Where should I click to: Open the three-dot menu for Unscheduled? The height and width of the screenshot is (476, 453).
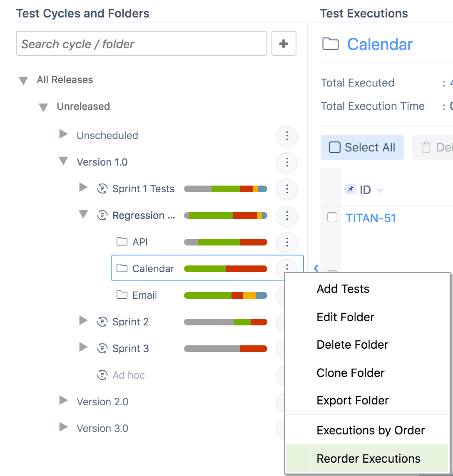point(287,136)
